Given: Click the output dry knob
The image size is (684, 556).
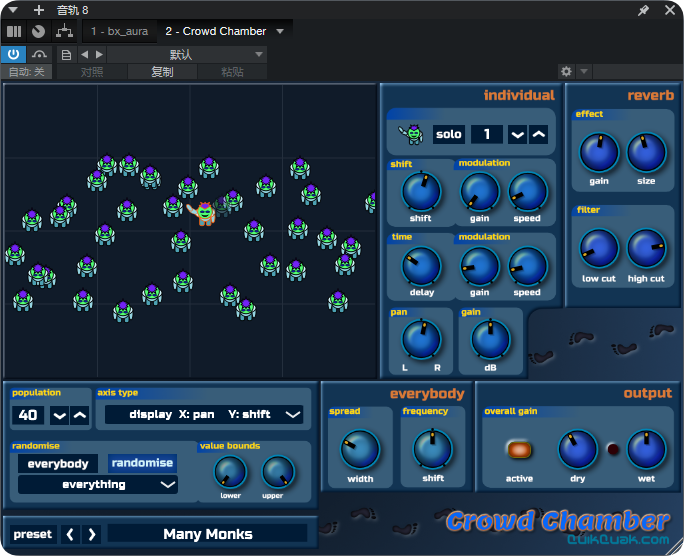Looking at the screenshot, I should point(578,450).
